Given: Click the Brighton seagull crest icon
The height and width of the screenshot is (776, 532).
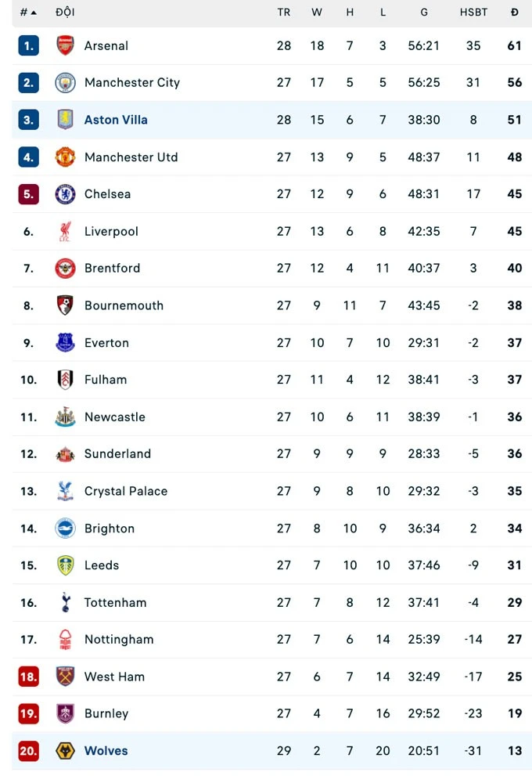Looking at the screenshot, I should [65, 528].
